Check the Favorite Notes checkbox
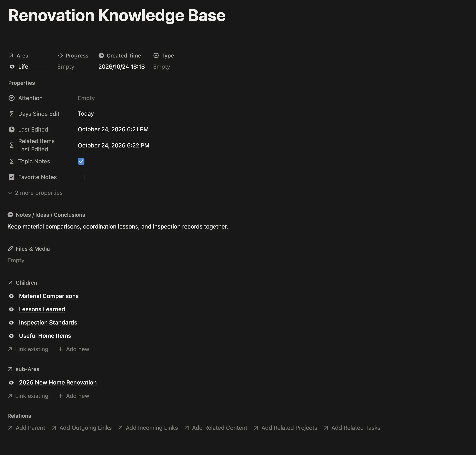Viewport: 476px width, 455px height. pyautogui.click(x=81, y=177)
